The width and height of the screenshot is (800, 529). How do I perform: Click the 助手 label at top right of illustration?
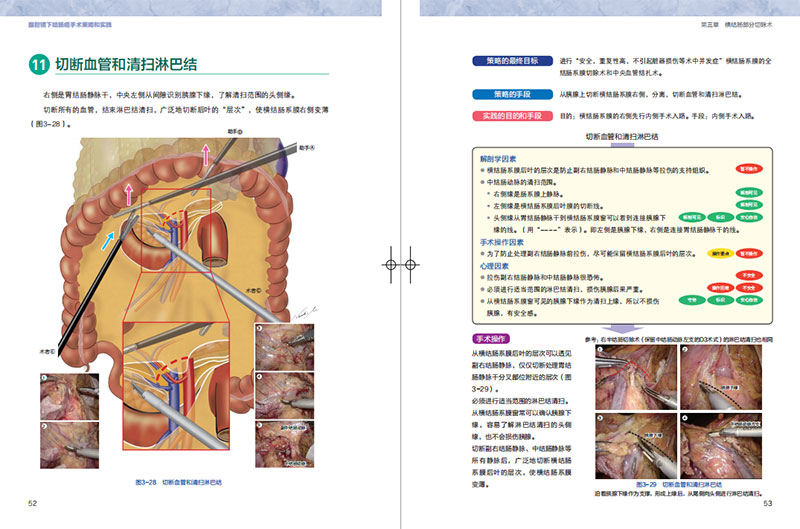coord(307,148)
